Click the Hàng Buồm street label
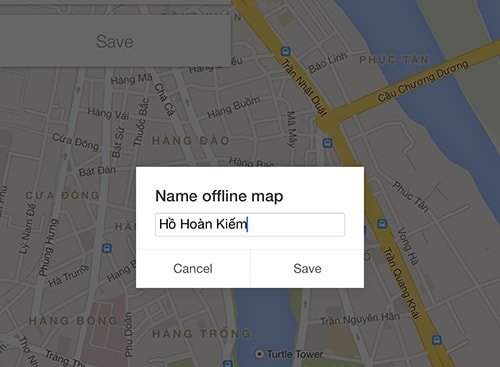This screenshot has width=500, height=367. pos(233,107)
